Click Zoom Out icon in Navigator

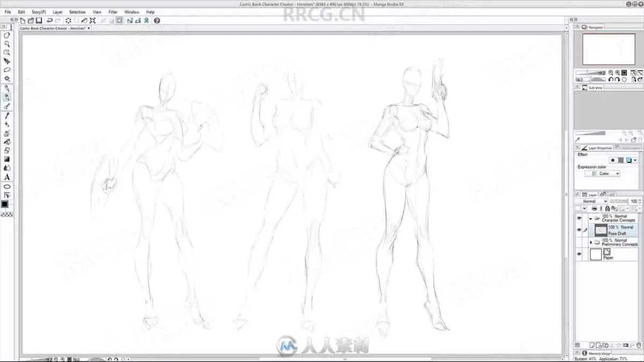[x=611, y=72]
